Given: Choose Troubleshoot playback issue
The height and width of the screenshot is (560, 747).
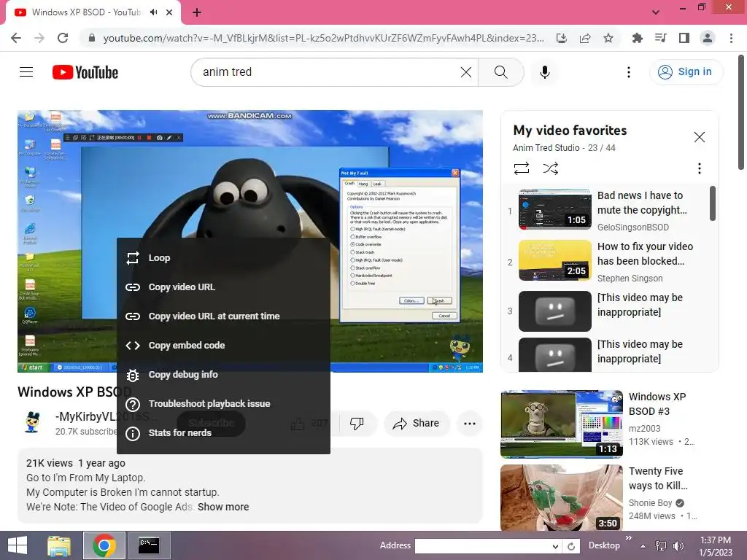Looking at the screenshot, I should (223, 404).
